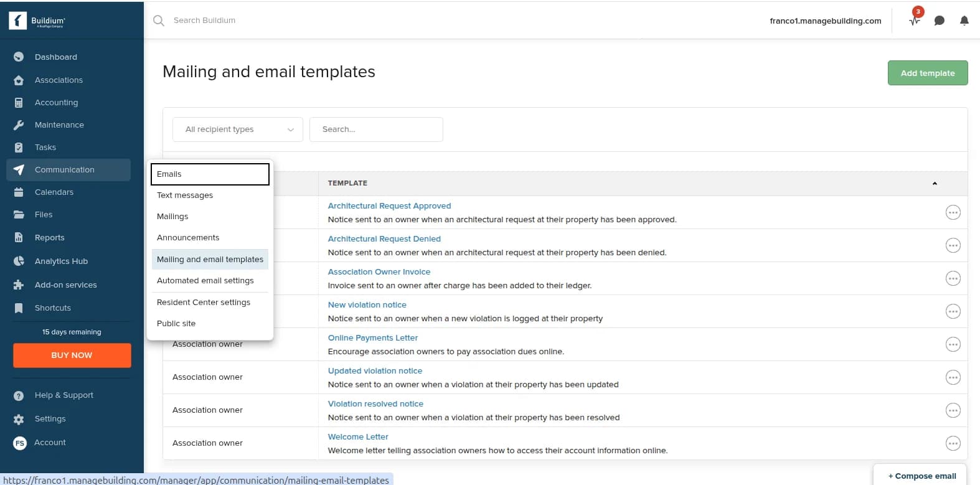980x485 pixels.
Task: Click the Tasks clipboard icon
Action: point(19,147)
